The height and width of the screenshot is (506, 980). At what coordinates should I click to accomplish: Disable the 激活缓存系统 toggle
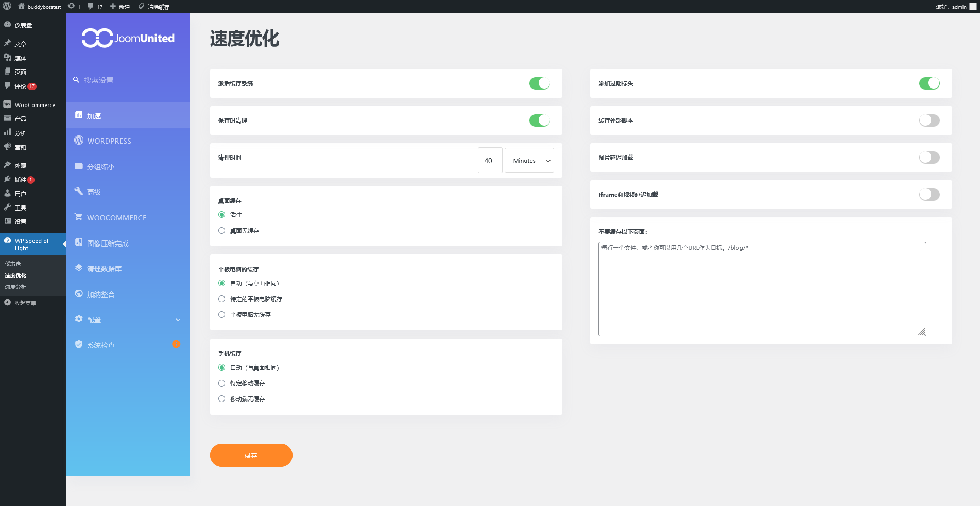tap(539, 83)
